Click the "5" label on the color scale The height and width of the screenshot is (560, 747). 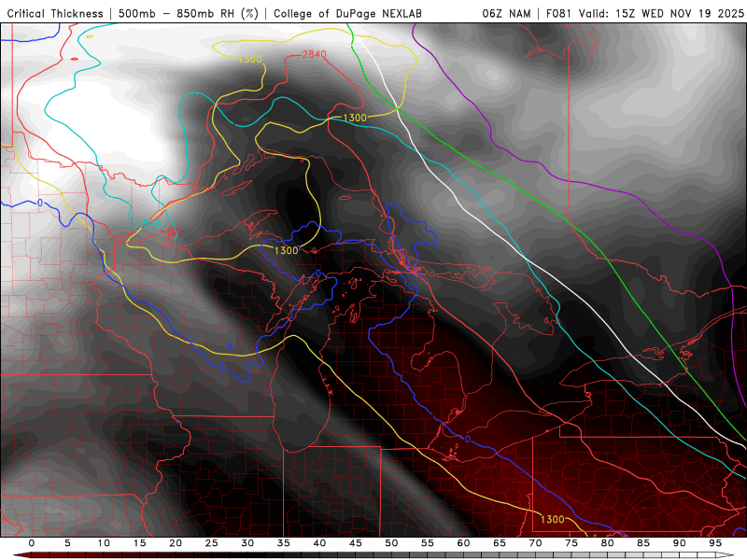[x=67, y=543]
